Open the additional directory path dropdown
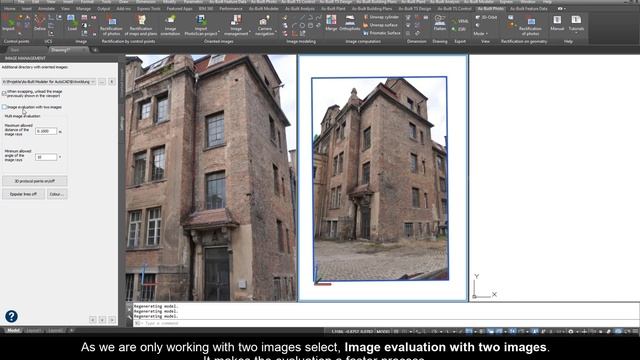Screen dimensions: 640x360 point(93,82)
